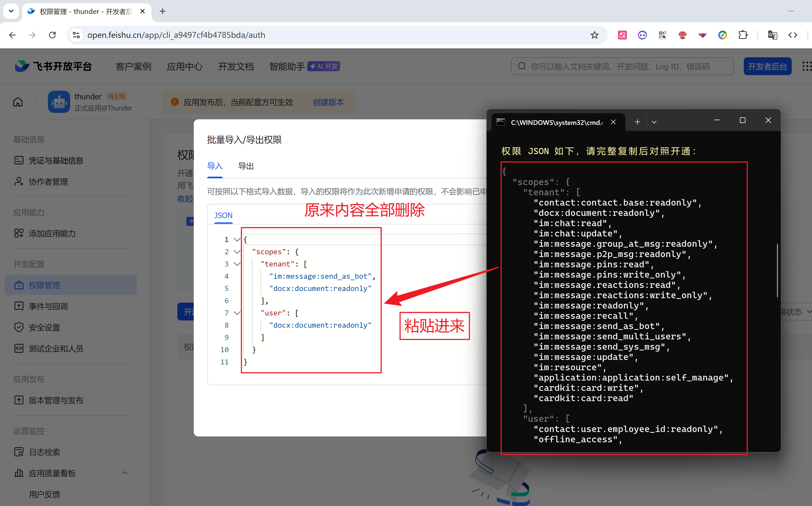Collapse the 应用质量看板 sidebar section
812x506 pixels.
click(x=124, y=473)
